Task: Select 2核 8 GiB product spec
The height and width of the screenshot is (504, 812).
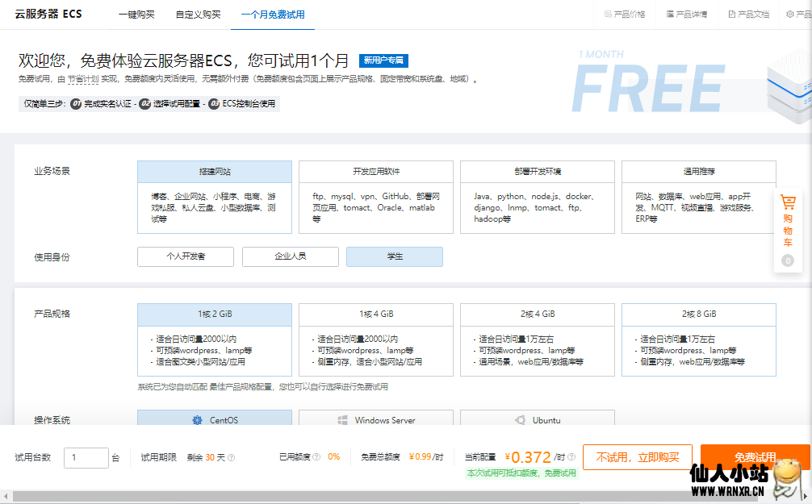Action: point(699,339)
